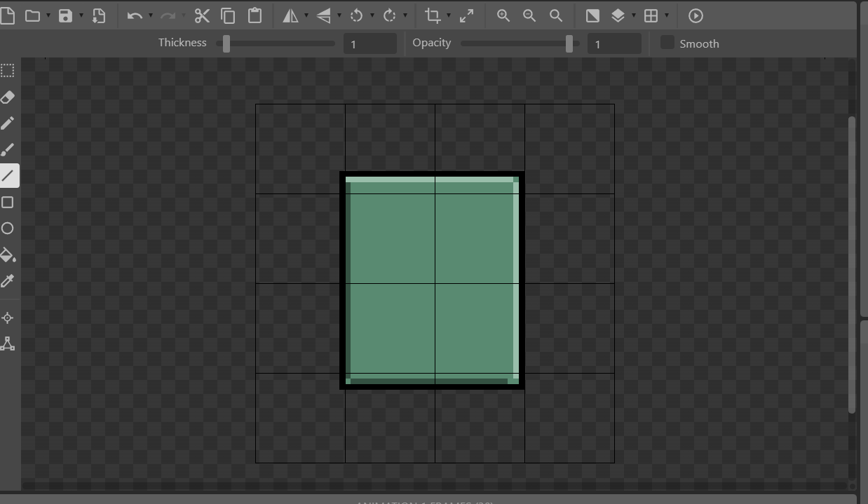This screenshot has width=868, height=504.
Task: Expand the layers options dropdown arrow
Action: pyautogui.click(x=634, y=15)
